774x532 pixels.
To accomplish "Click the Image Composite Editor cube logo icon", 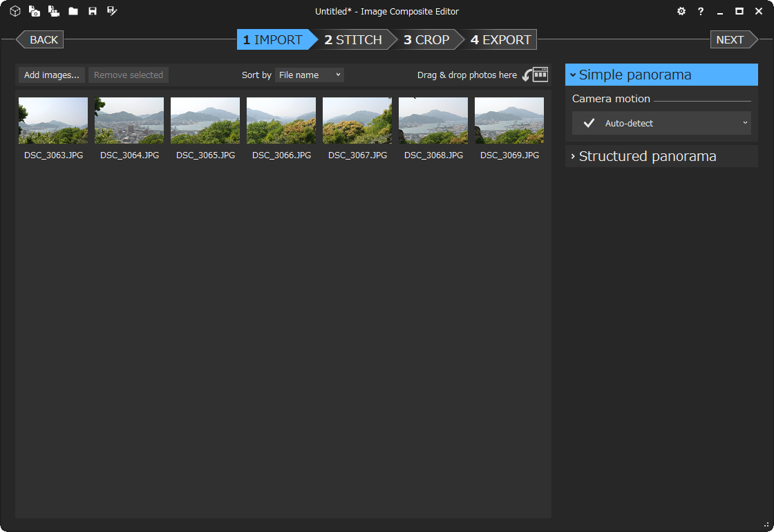I will point(15,11).
